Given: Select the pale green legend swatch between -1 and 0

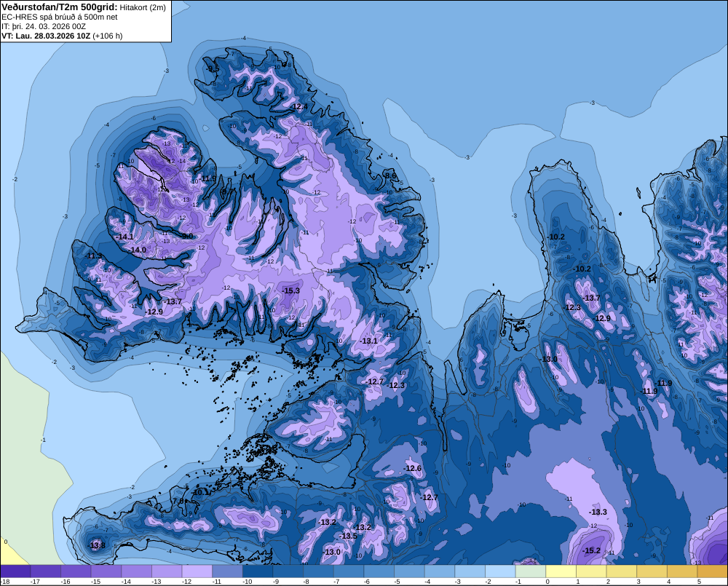Looking at the screenshot, I should 531,571.
